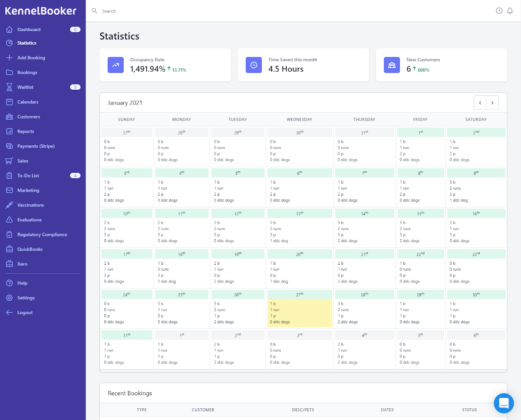Click the Dashboard home icon
The width and height of the screenshot is (521, 420).
point(9,30)
